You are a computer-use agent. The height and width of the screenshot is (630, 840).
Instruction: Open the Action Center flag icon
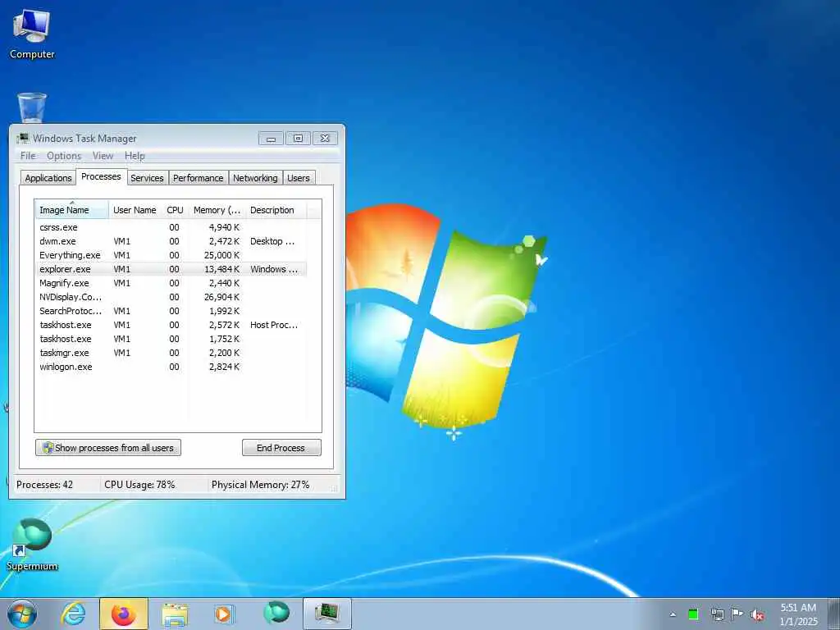[x=737, y=614]
